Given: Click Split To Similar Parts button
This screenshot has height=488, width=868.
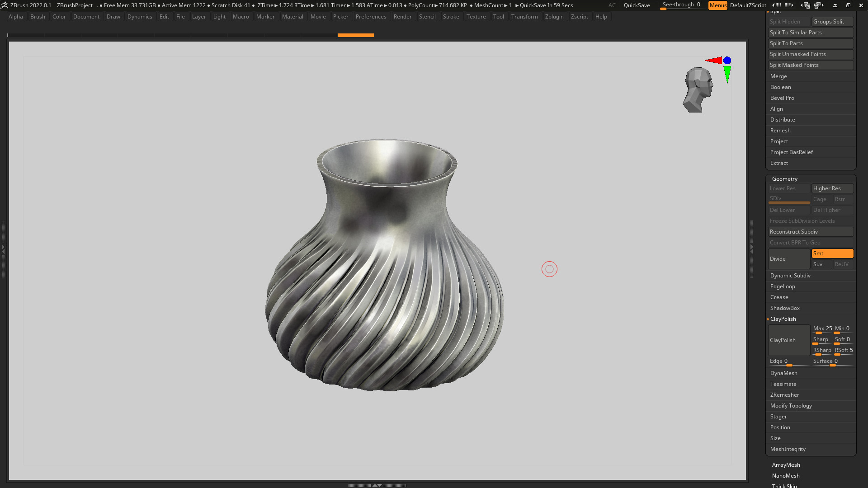Looking at the screenshot, I should (811, 33).
